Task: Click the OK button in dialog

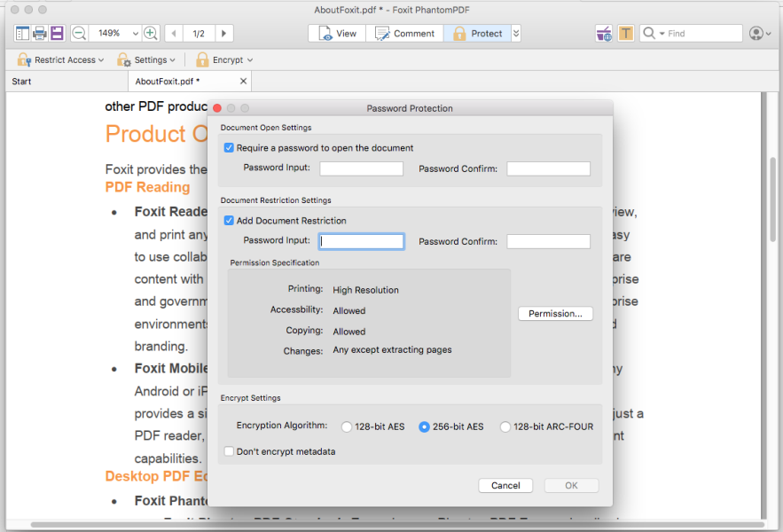Action: 571,485
